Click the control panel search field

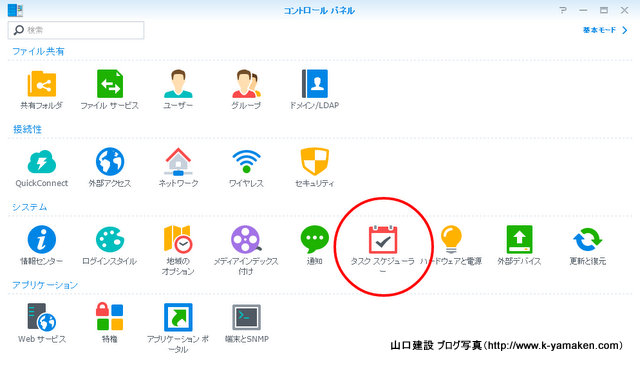point(76,30)
